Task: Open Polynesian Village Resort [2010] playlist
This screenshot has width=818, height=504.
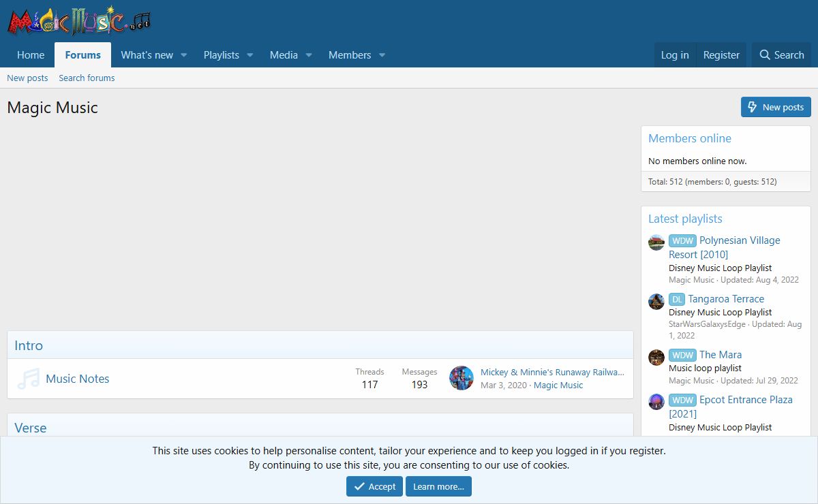Action: pyautogui.click(x=724, y=247)
